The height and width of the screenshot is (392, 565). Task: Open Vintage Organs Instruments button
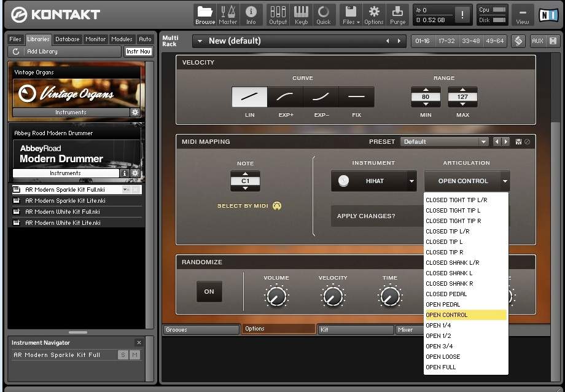click(71, 112)
